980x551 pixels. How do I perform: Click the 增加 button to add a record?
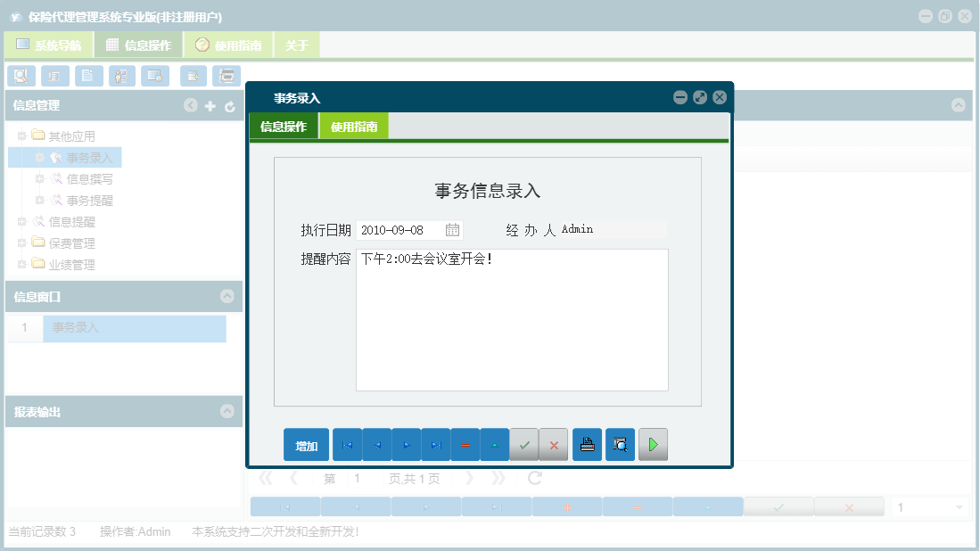coord(306,444)
